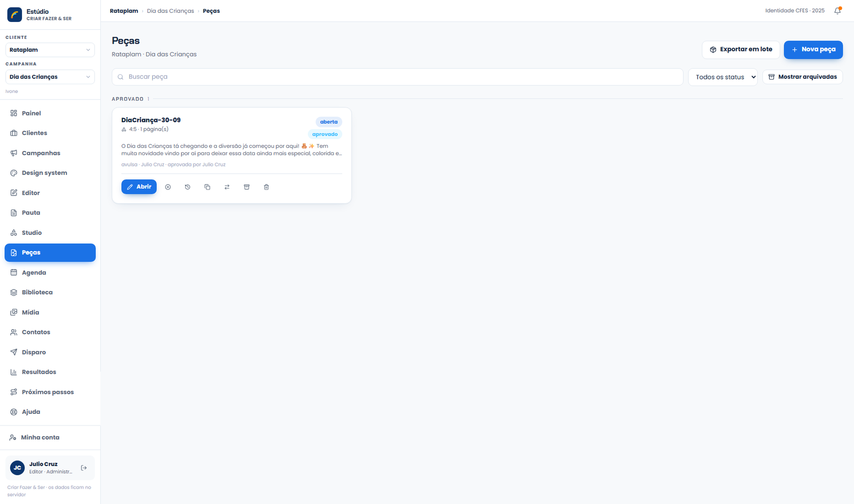
Task: Click the aberta status badge
Action: pyautogui.click(x=329, y=122)
